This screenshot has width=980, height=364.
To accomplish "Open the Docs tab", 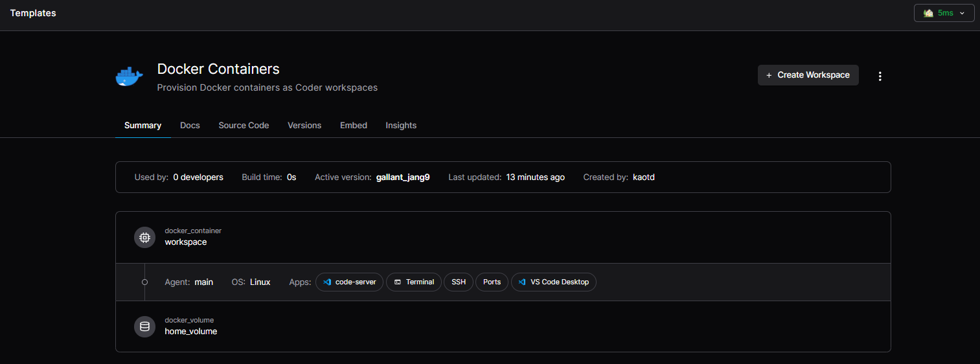I will (190, 126).
